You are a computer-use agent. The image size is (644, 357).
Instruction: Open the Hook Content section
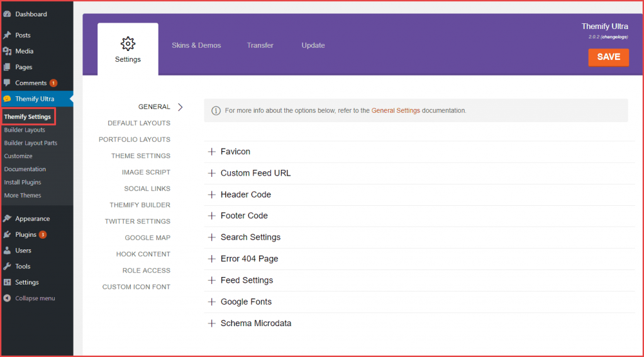(x=143, y=254)
